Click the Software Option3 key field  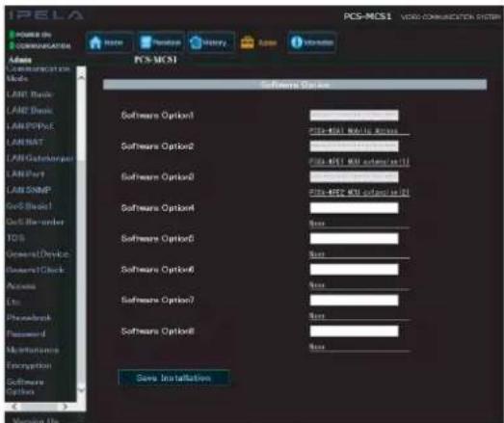(x=354, y=176)
